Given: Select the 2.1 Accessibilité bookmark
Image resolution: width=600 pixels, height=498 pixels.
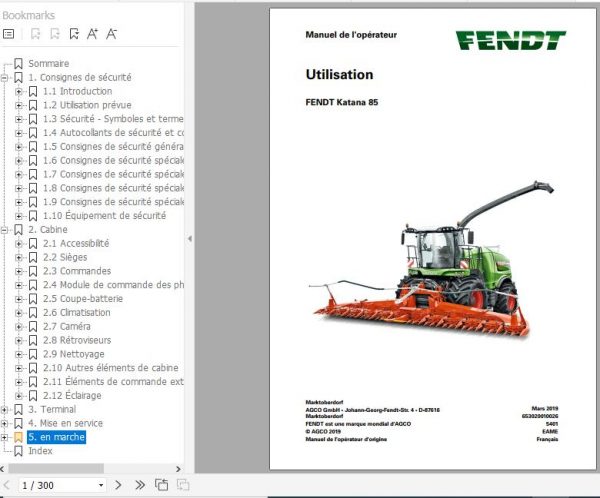Looking at the screenshot, I should tap(76, 243).
